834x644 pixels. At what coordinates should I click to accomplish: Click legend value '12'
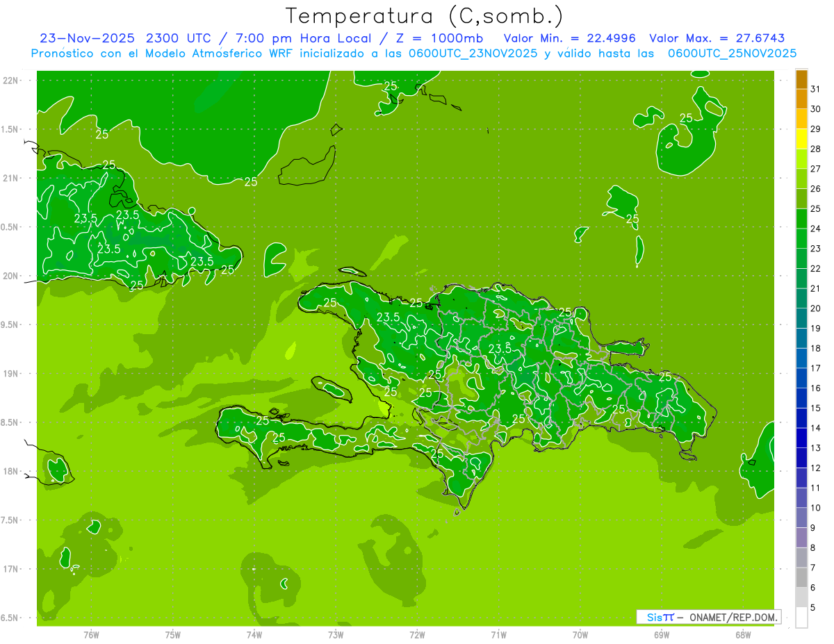click(x=816, y=468)
